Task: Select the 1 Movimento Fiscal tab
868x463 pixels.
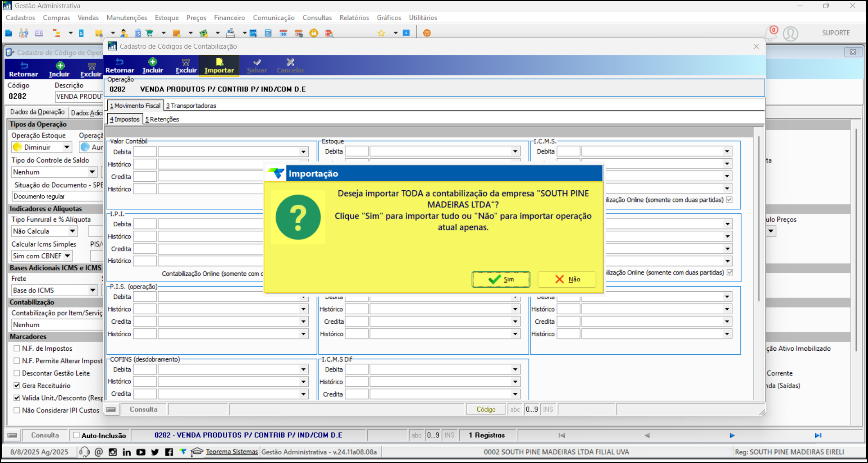Action: click(135, 105)
